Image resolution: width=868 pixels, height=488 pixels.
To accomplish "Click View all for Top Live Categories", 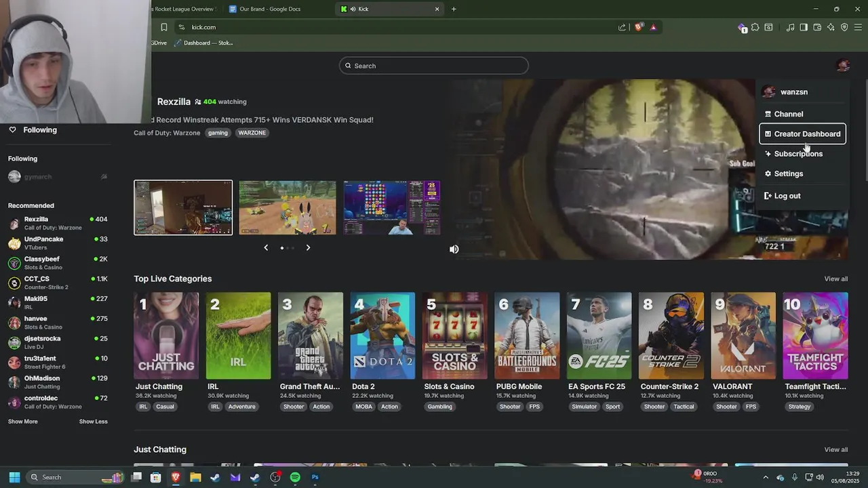I will pyautogui.click(x=836, y=279).
